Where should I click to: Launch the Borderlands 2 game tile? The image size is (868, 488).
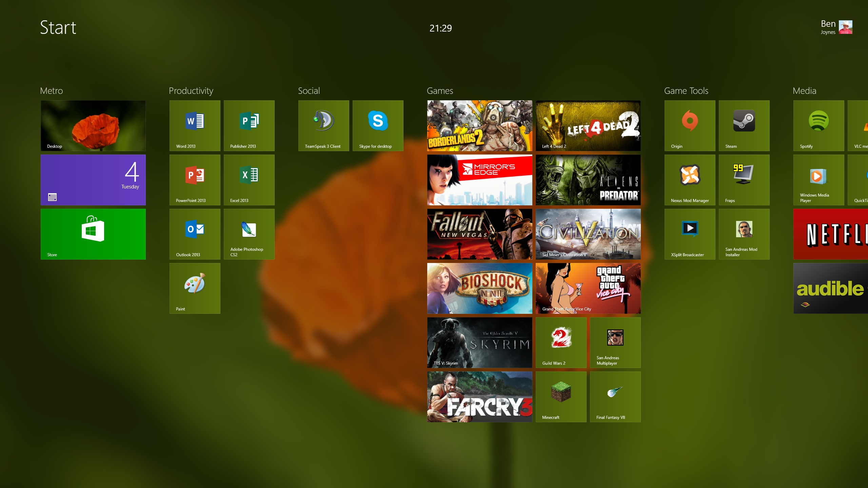(x=479, y=125)
